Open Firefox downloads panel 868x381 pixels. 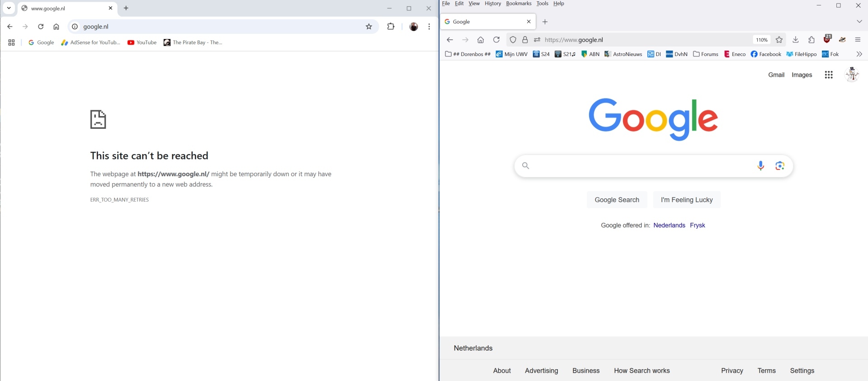click(x=796, y=40)
